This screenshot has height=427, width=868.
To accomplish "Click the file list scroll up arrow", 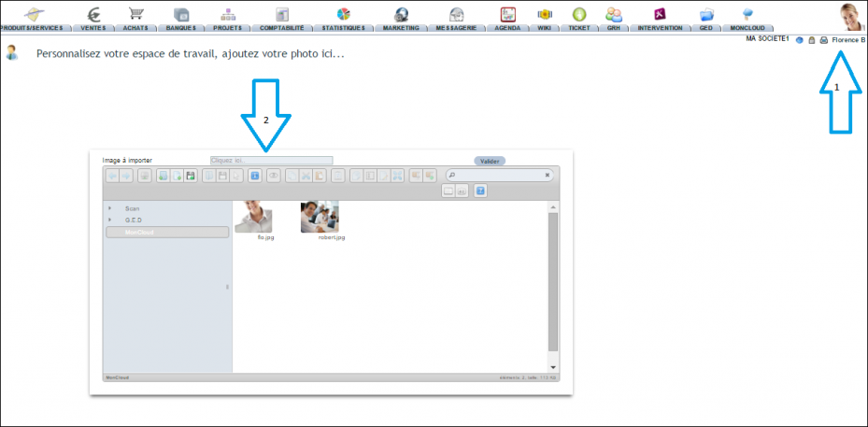I will [553, 206].
